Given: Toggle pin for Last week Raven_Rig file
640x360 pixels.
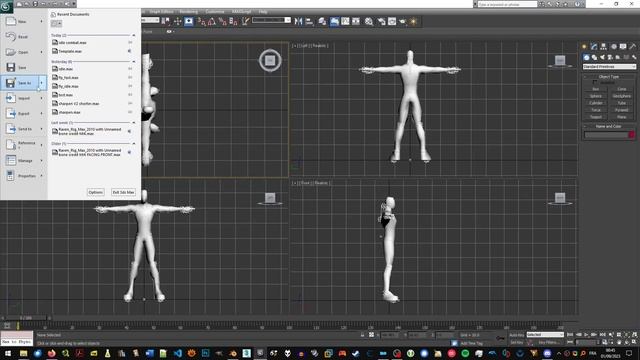Looking at the screenshot, I should click(x=130, y=131).
